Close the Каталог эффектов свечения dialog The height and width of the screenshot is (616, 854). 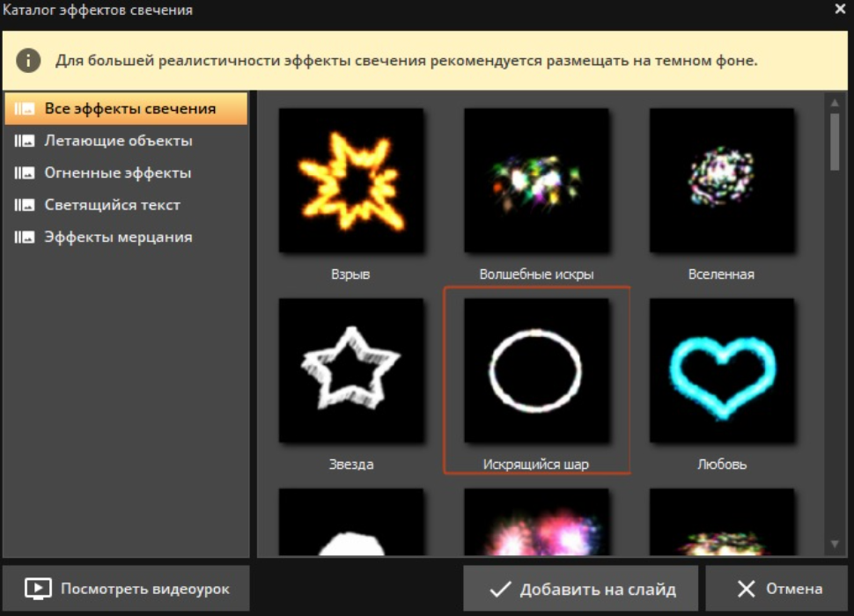click(841, 9)
